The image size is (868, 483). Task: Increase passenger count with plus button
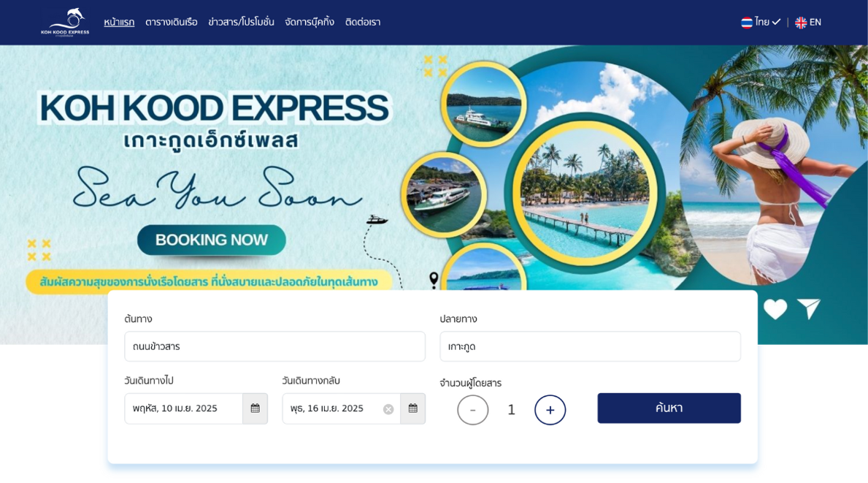pos(550,410)
